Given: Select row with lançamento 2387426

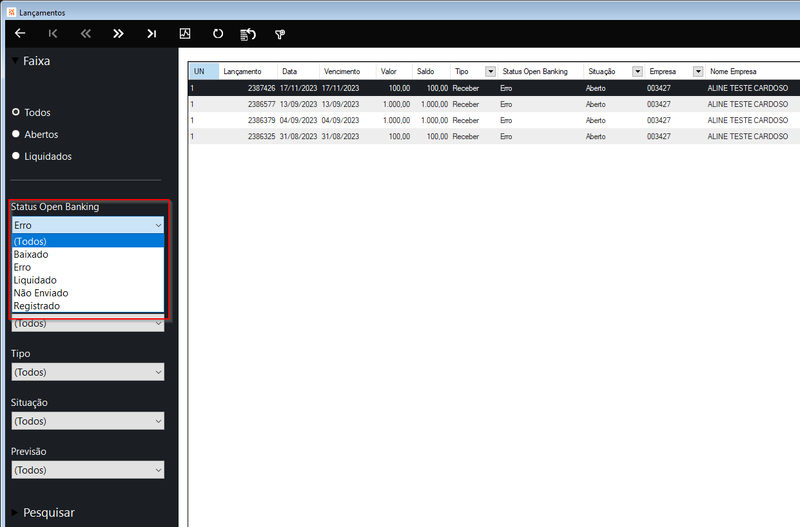Looking at the screenshot, I should 494,88.
